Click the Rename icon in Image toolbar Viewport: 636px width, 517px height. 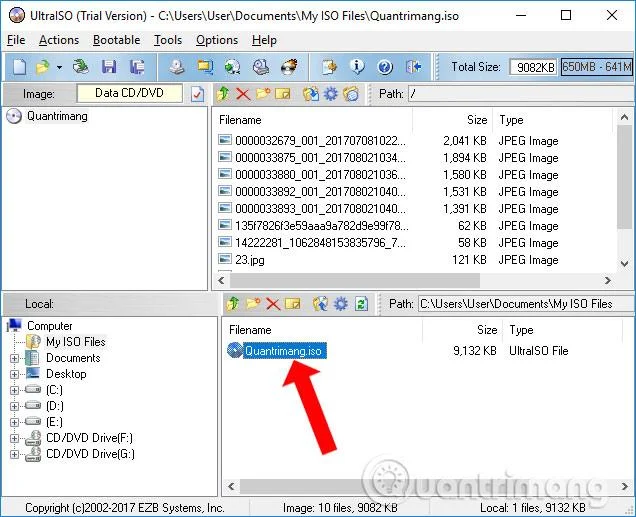283,94
